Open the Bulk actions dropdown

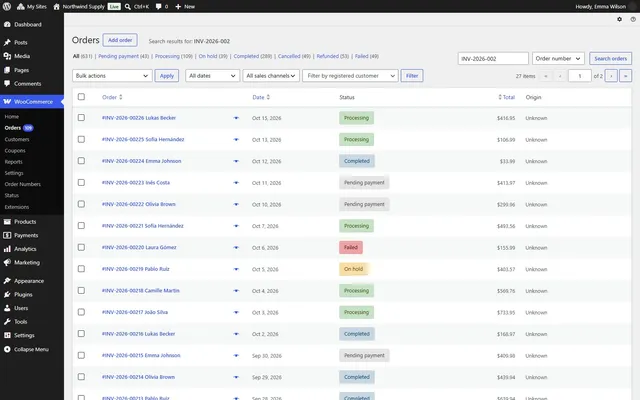click(x=112, y=76)
